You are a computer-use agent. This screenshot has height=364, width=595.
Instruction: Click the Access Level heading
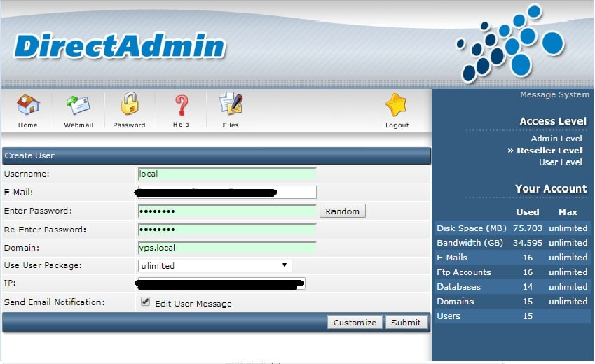[x=553, y=121]
